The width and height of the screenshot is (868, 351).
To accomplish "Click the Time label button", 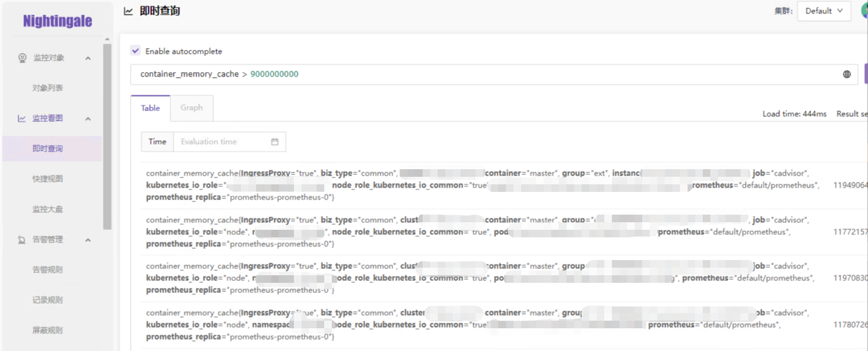I will coord(157,142).
